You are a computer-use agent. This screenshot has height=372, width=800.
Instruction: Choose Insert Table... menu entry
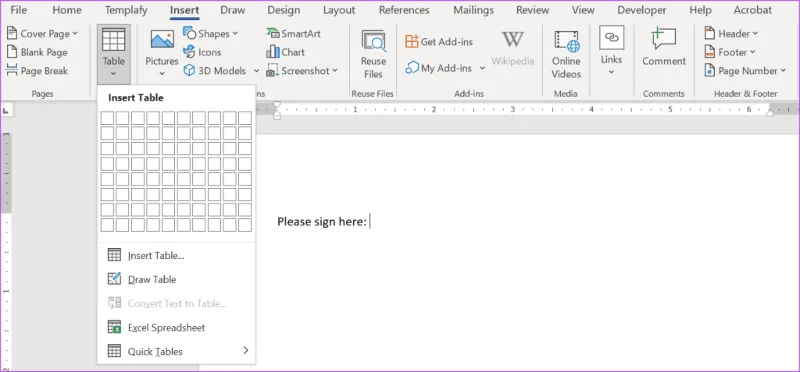click(x=177, y=256)
